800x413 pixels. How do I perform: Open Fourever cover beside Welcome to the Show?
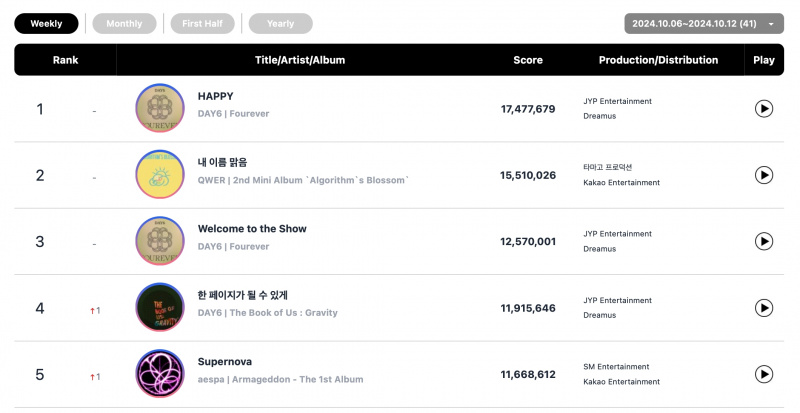(x=160, y=241)
